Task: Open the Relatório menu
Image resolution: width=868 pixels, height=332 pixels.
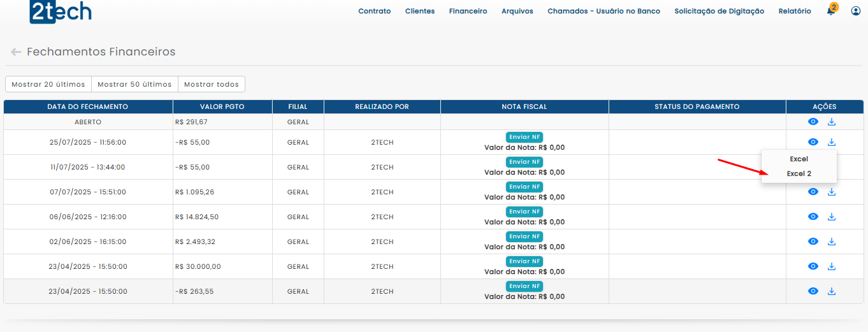Action: 795,11
